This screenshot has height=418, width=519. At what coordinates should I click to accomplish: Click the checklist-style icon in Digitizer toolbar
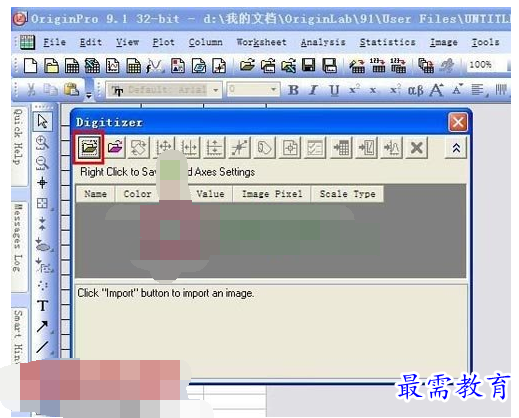coord(315,147)
